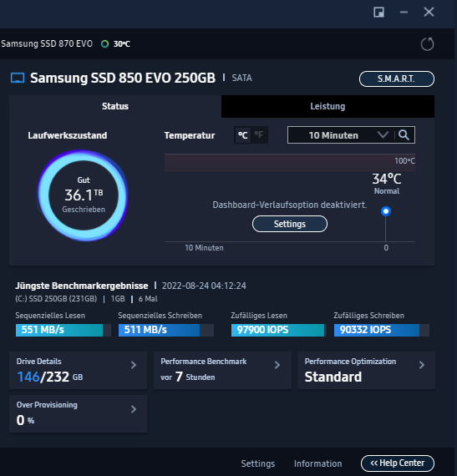The width and height of the screenshot is (457, 476).
Task: Select the Samsung SSD 870 EVO drive
Action: (47, 43)
